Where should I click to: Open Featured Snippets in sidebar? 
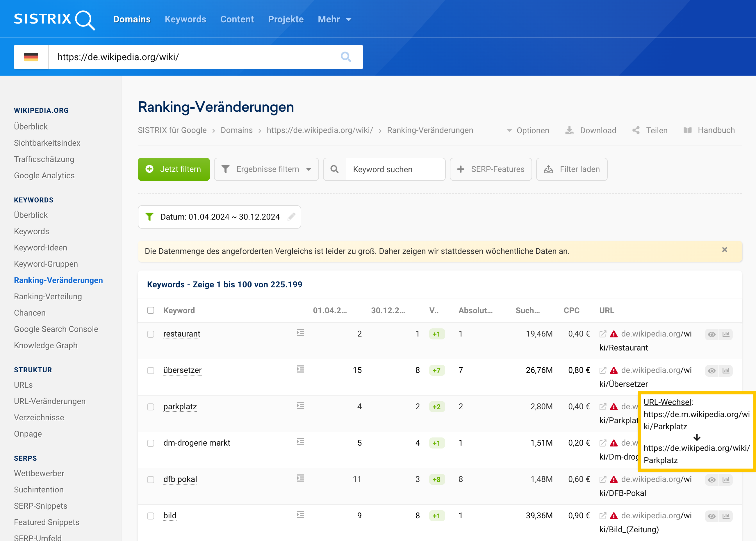pyautogui.click(x=46, y=522)
